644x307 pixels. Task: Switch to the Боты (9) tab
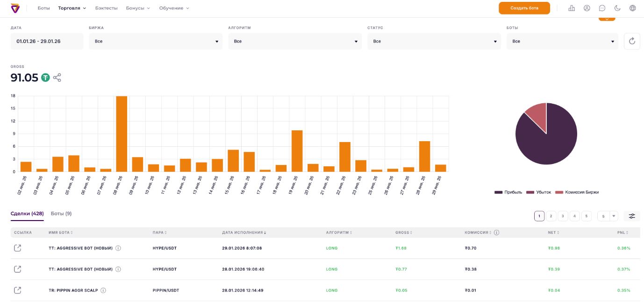coord(61,214)
